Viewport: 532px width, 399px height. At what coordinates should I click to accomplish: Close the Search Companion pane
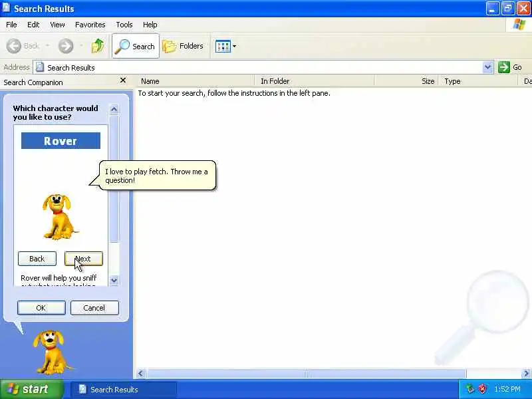tap(123, 80)
